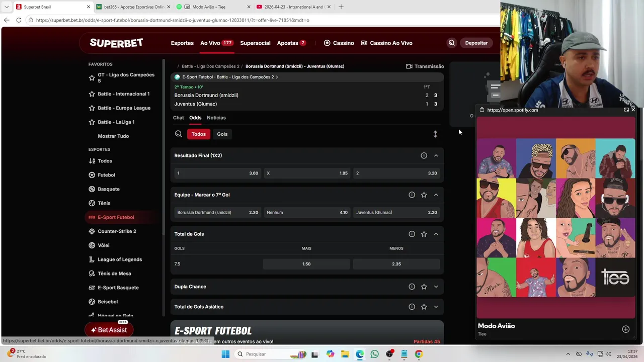Viewport: 644px width, 362px height.
Task: Open Microsoft Edge from the taskbar
Action: (x=360, y=354)
